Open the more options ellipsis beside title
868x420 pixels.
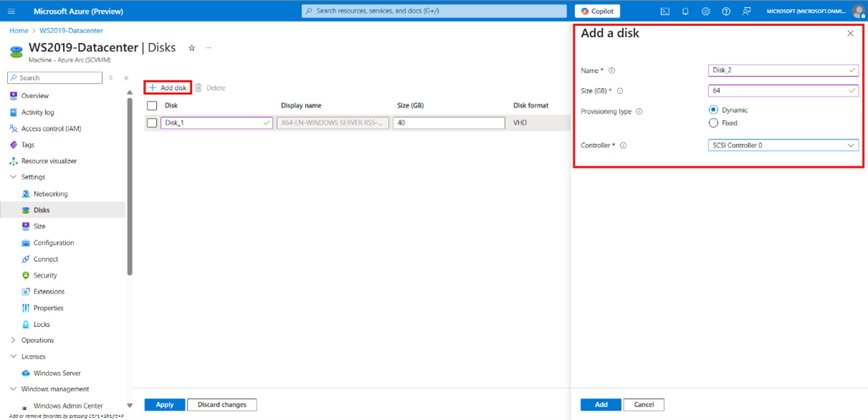point(208,48)
